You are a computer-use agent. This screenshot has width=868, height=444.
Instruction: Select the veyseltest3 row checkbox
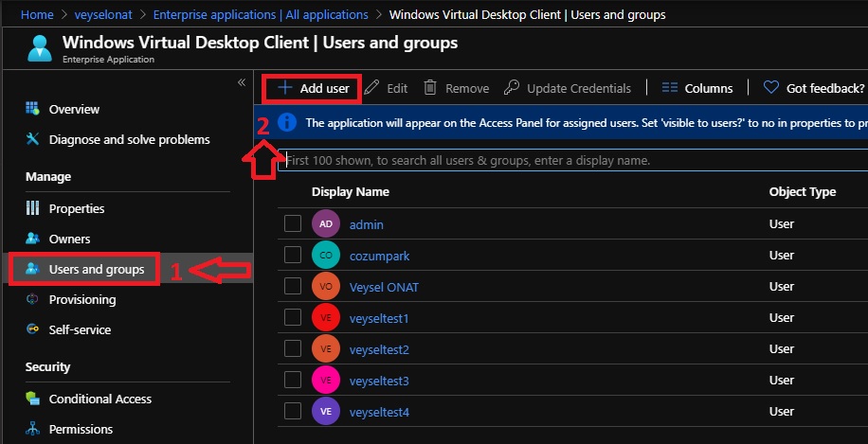point(292,380)
